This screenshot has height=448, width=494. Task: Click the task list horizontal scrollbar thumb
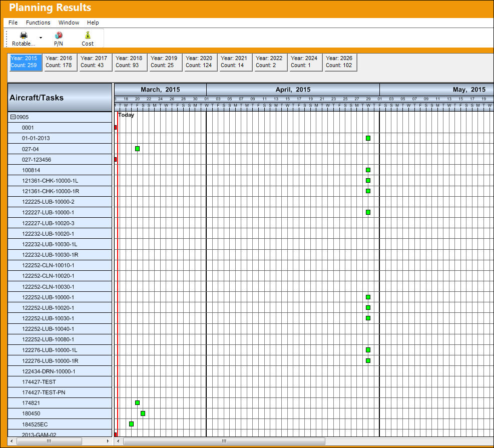click(49, 441)
